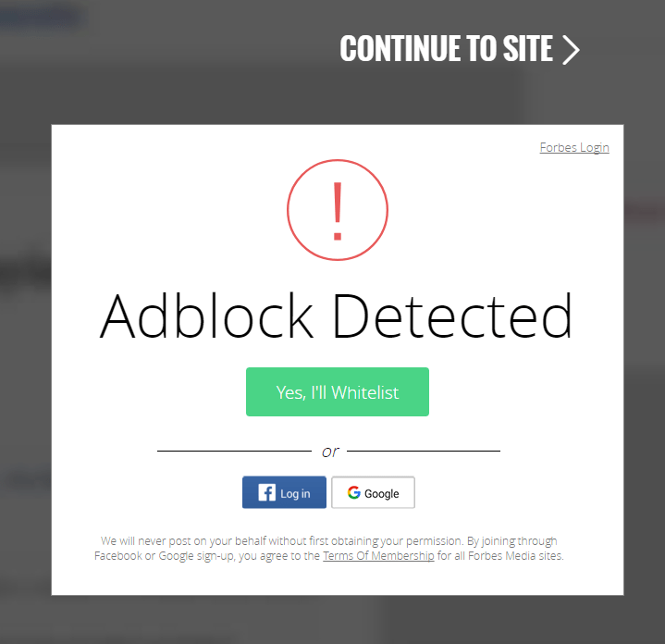
Task: Click the 'Google' text label on sign-in button
Action: pyautogui.click(x=382, y=494)
